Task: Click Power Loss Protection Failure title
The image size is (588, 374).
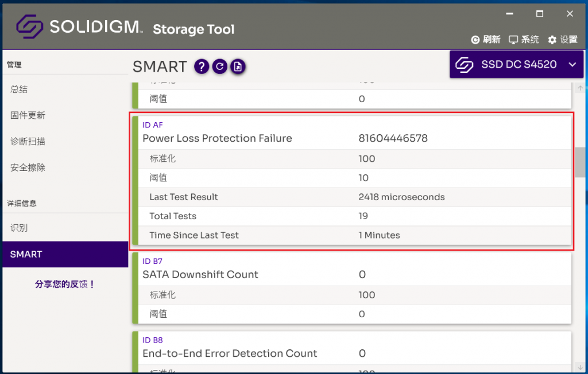Action: point(217,138)
